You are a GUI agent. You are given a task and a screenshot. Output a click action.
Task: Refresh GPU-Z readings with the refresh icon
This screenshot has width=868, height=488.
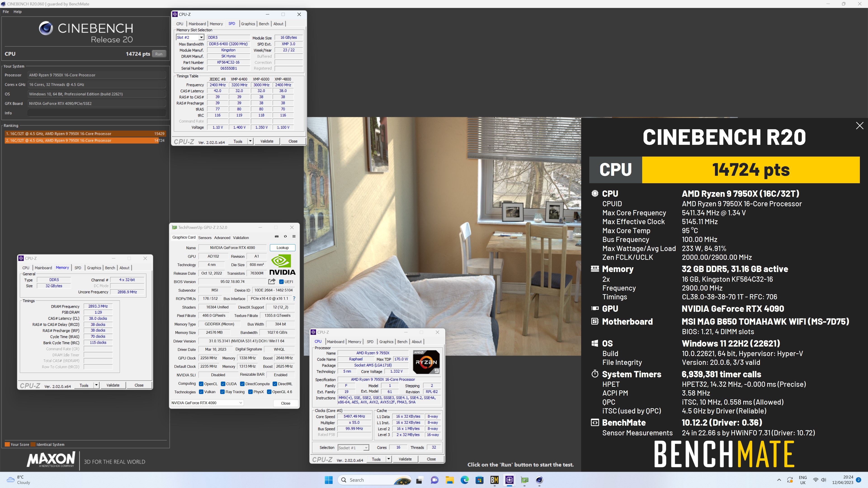click(285, 236)
